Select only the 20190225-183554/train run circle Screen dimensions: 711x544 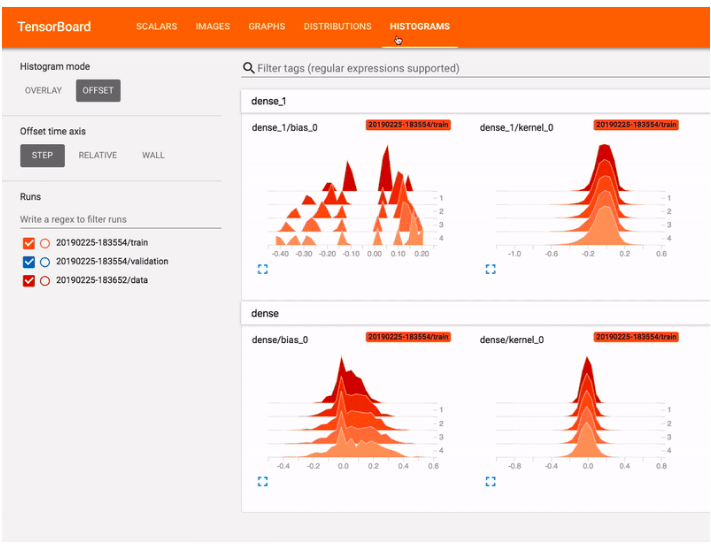(x=45, y=243)
